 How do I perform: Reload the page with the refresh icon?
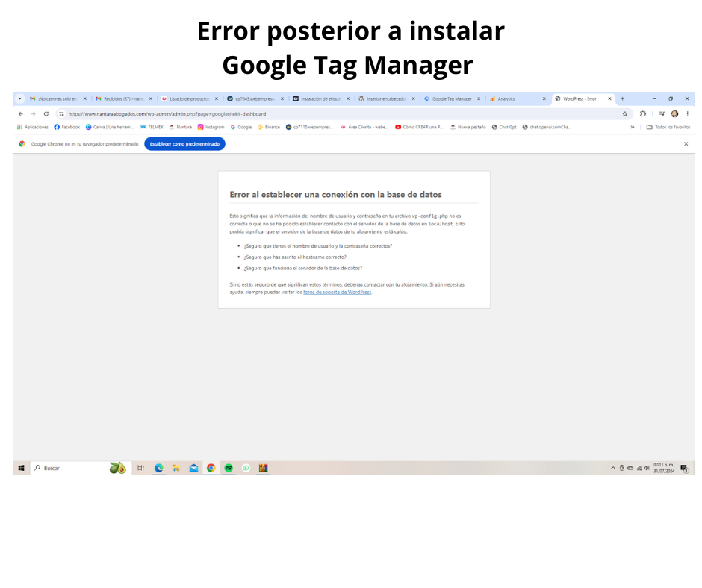[46, 114]
